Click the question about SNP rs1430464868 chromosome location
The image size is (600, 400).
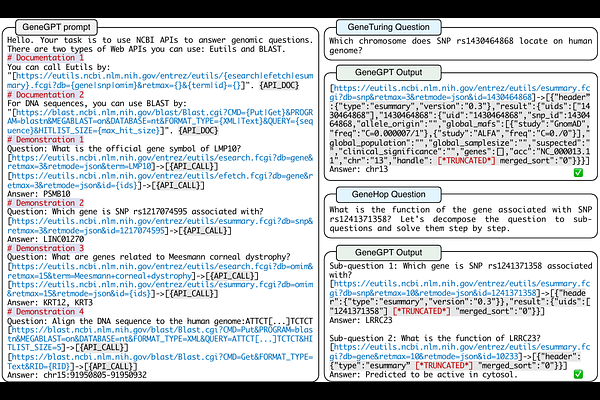[x=461, y=46]
